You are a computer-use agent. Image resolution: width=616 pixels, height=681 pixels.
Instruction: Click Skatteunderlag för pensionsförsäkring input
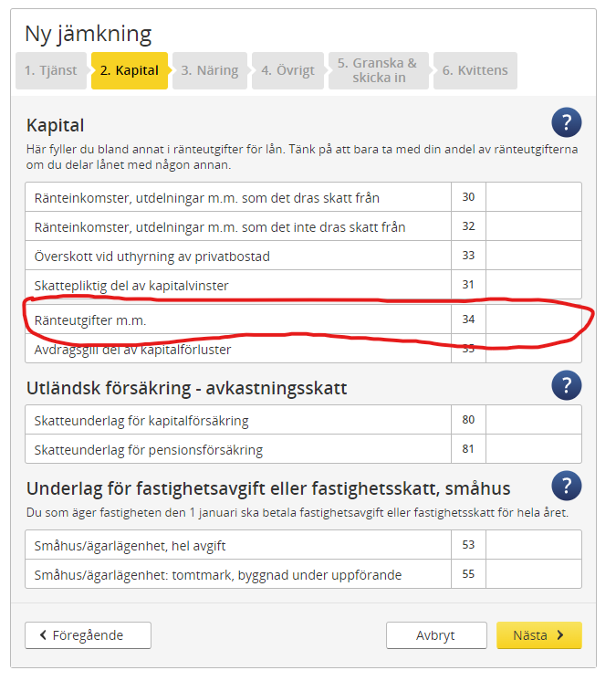(533, 450)
